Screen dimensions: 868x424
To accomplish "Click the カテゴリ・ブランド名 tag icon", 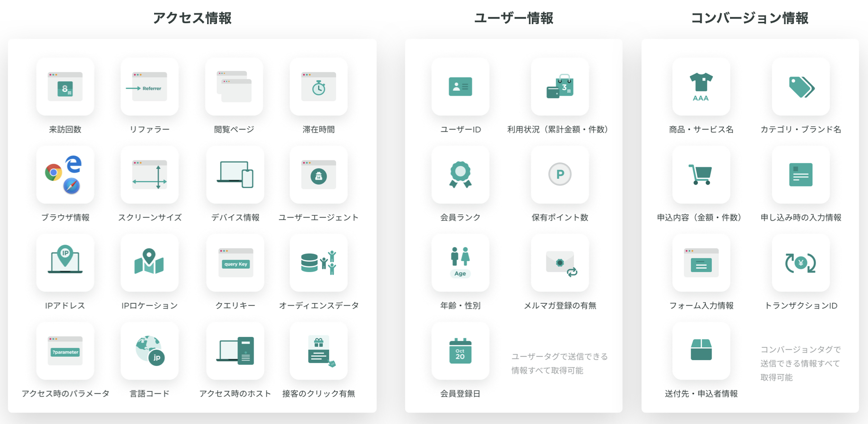I will pyautogui.click(x=801, y=87).
